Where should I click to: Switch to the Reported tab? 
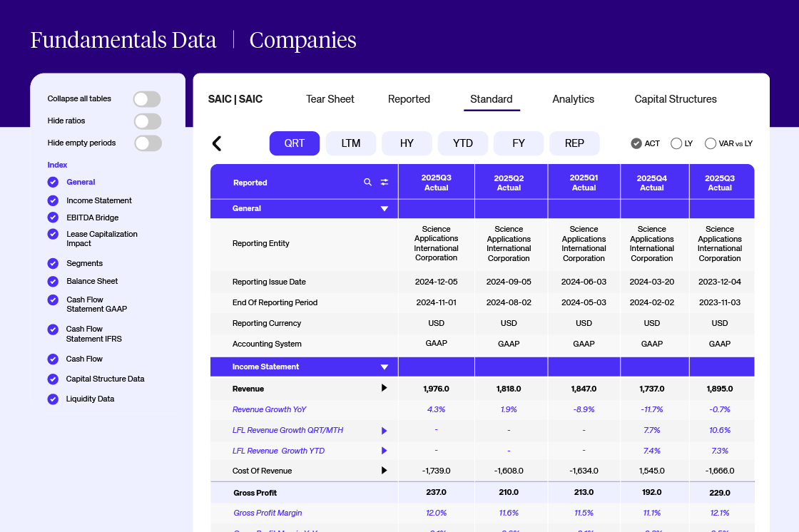(409, 99)
